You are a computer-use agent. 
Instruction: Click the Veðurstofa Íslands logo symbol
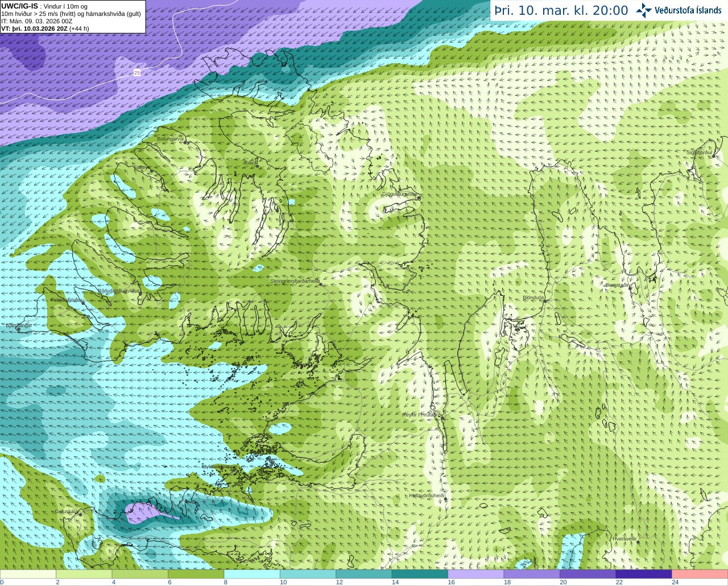point(644,10)
